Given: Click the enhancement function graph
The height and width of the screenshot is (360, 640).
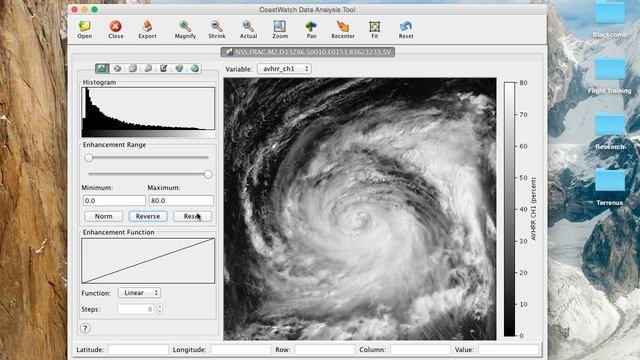Looking at the screenshot, I should (148, 260).
